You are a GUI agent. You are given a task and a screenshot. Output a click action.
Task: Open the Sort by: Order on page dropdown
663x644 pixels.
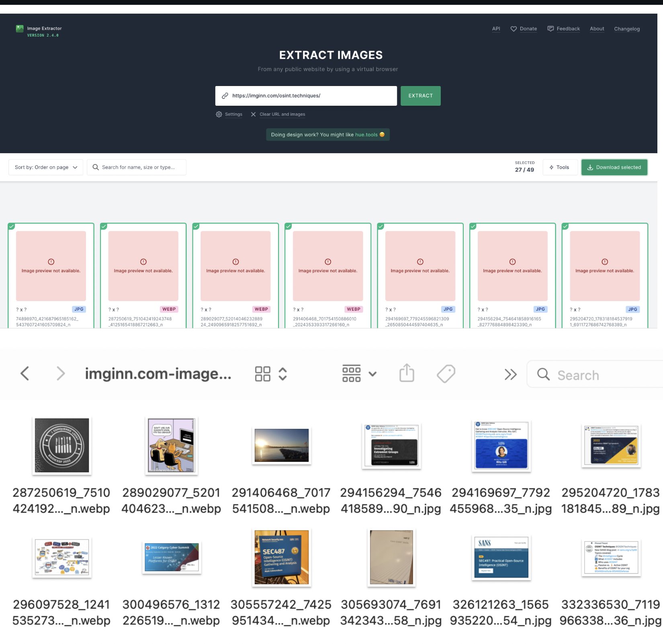[45, 167]
